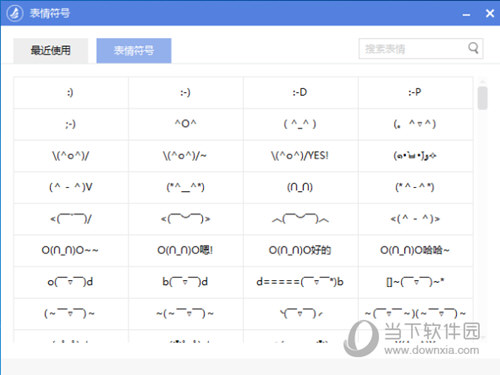Choose the d=====(￣▽￣*)b emoticon
The height and width of the screenshot is (375, 500).
(x=301, y=282)
